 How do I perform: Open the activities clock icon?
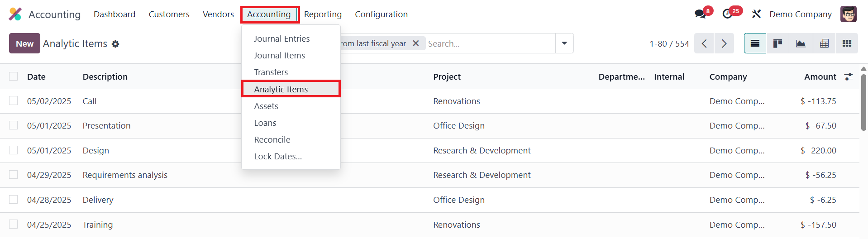click(x=728, y=14)
